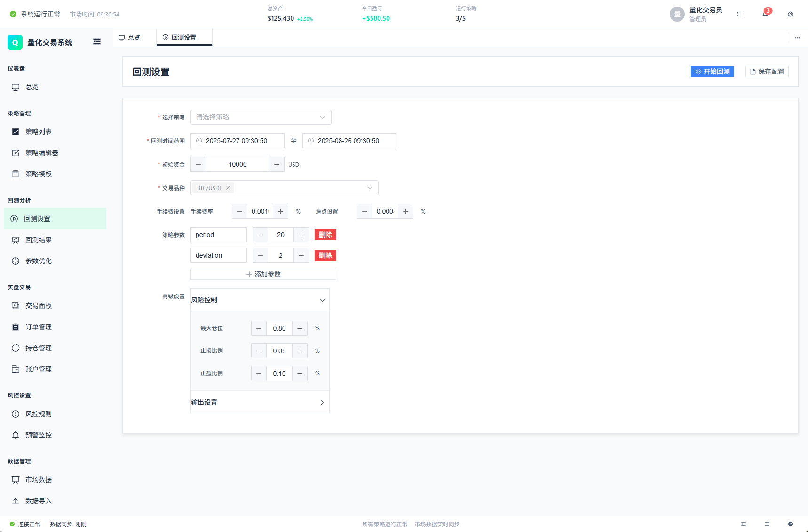This screenshot has width=808, height=532.
Task: Decrease 初始资金 with the minus button
Action: click(198, 164)
